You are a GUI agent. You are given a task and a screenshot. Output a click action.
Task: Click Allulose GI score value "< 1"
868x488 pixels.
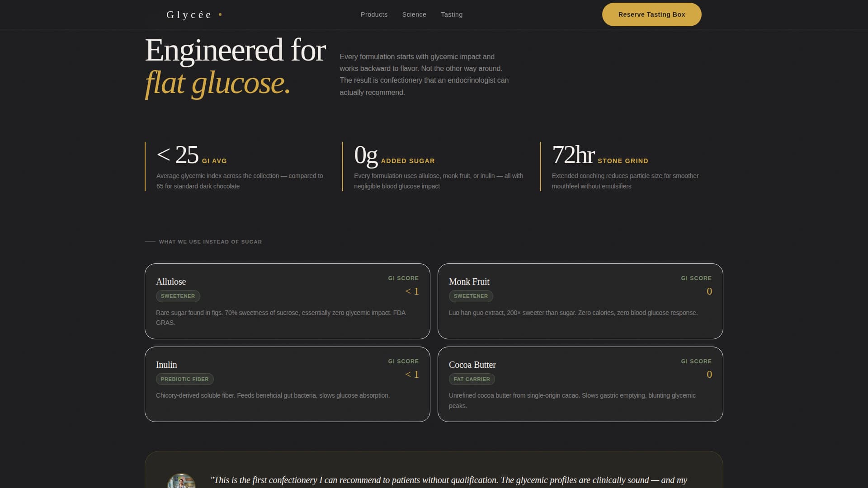coord(412,291)
